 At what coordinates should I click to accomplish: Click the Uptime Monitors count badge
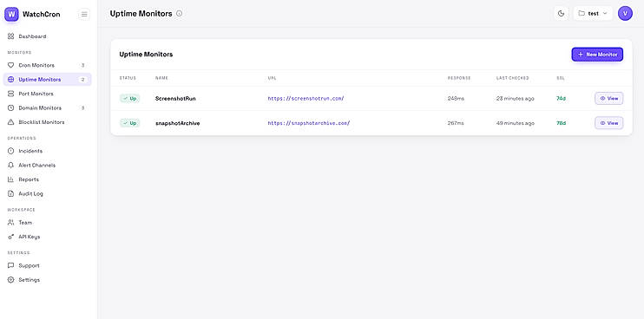pyautogui.click(x=83, y=80)
